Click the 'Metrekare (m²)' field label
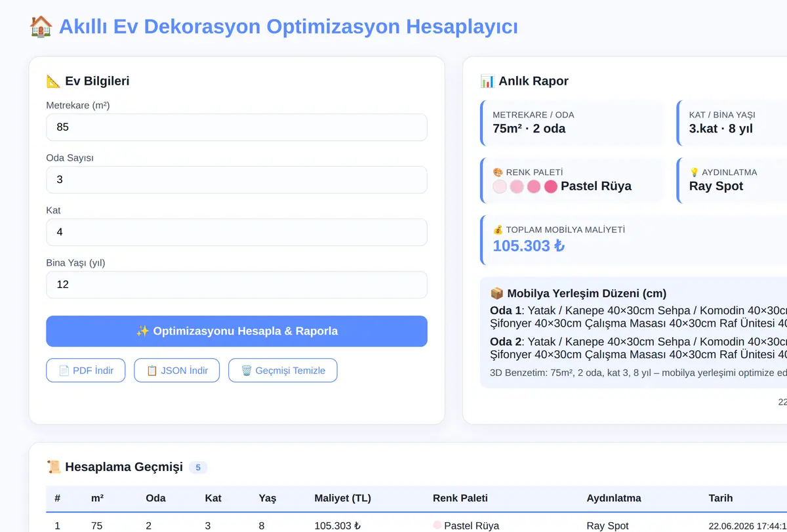Viewport: 787px width, 532px height. click(78, 105)
